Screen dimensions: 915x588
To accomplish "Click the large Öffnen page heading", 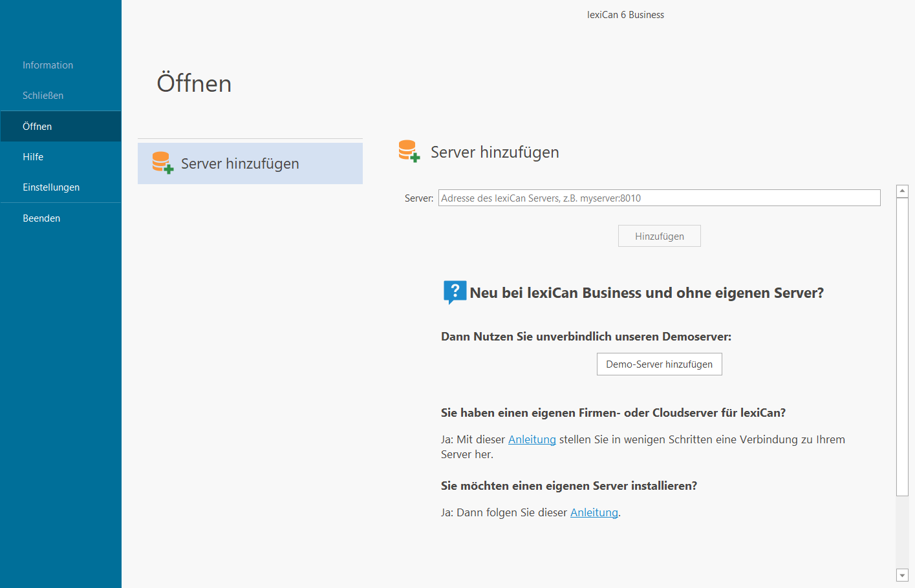I will pos(194,83).
